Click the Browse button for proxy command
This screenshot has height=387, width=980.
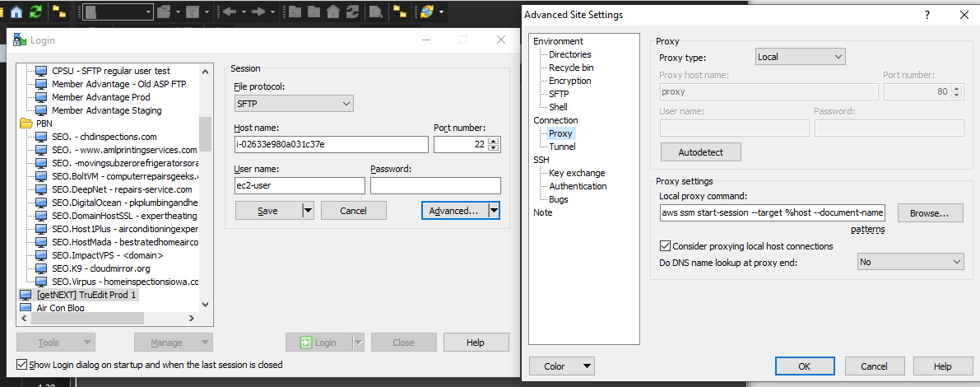(929, 213)
